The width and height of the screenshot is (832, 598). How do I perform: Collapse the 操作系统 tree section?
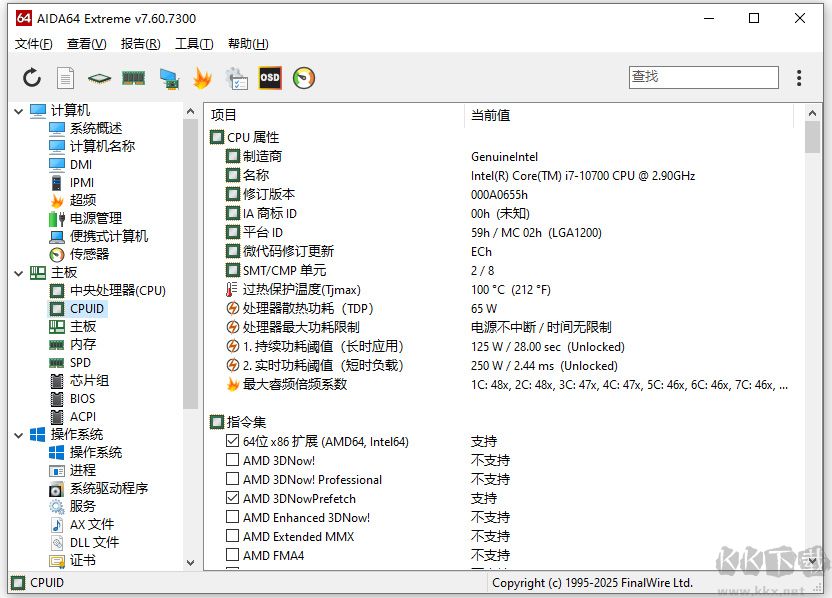[x=19, y=434]
